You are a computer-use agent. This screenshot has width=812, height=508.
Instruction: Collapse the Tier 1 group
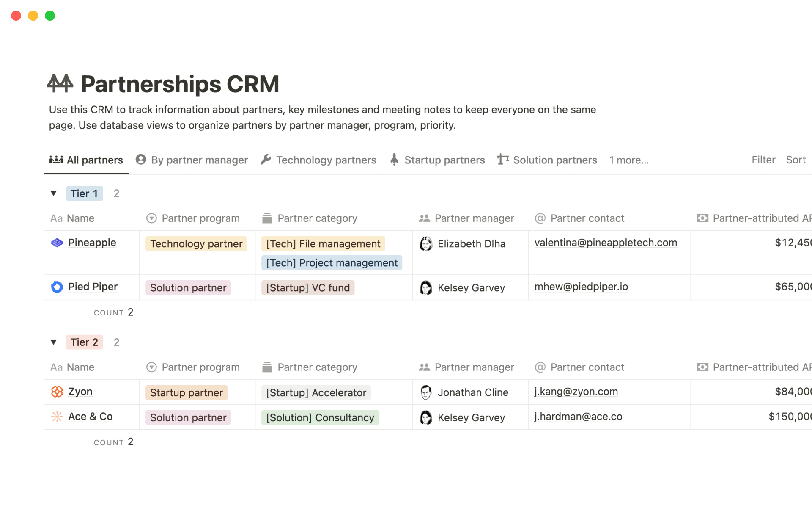pos(54,193)
